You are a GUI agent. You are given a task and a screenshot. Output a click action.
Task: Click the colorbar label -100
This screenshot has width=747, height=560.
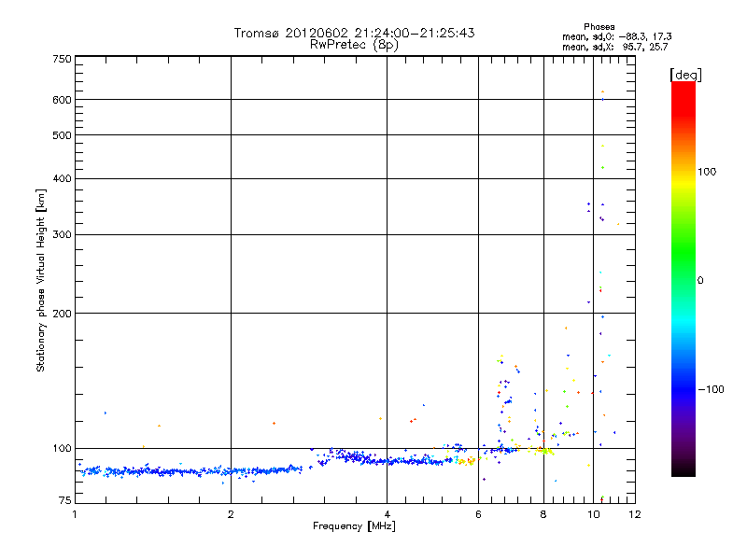pos(711,389)
